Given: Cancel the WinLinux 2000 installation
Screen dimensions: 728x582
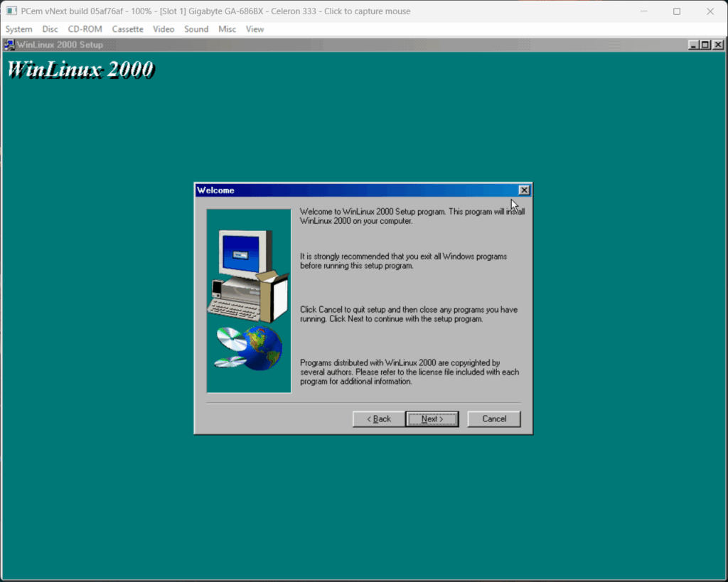Looking at the screenshot, I should click(494, 419).
